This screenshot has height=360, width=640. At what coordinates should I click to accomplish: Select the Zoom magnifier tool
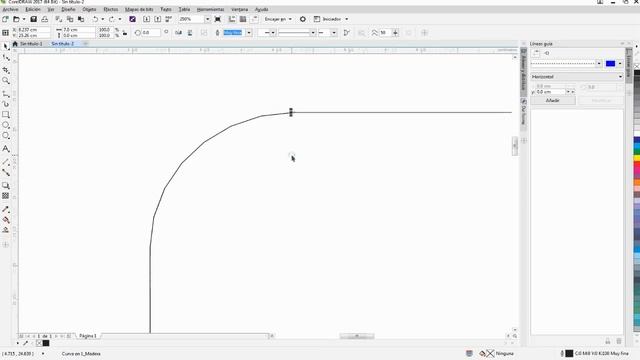click(x=6, y=80)
